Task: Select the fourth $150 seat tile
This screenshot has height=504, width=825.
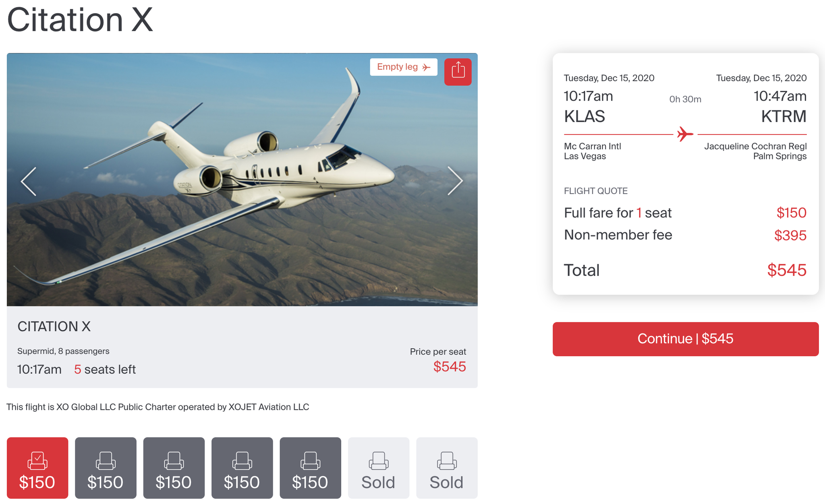Action: pos(242,468)
